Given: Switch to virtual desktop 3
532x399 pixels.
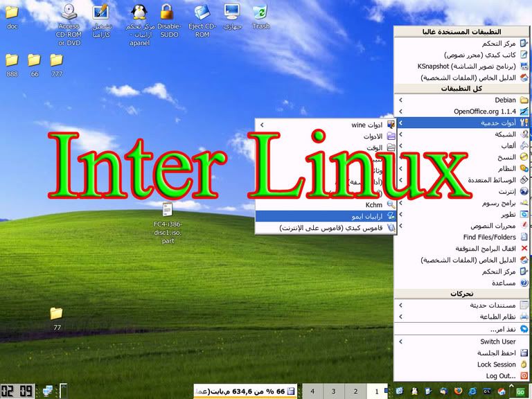Looking at the screenshot, I should click(334, 391).
